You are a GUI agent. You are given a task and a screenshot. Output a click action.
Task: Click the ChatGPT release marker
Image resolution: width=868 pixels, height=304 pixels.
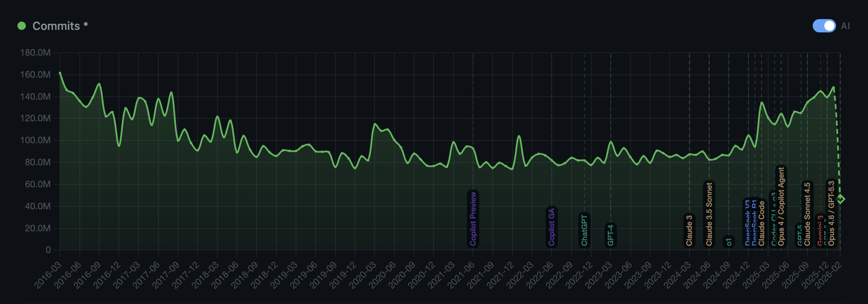[584, 230]
